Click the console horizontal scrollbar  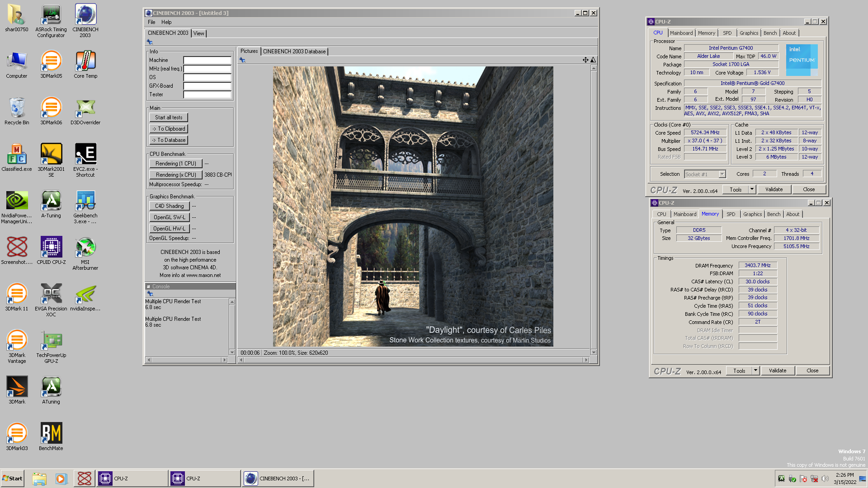[x=186, y=360]
